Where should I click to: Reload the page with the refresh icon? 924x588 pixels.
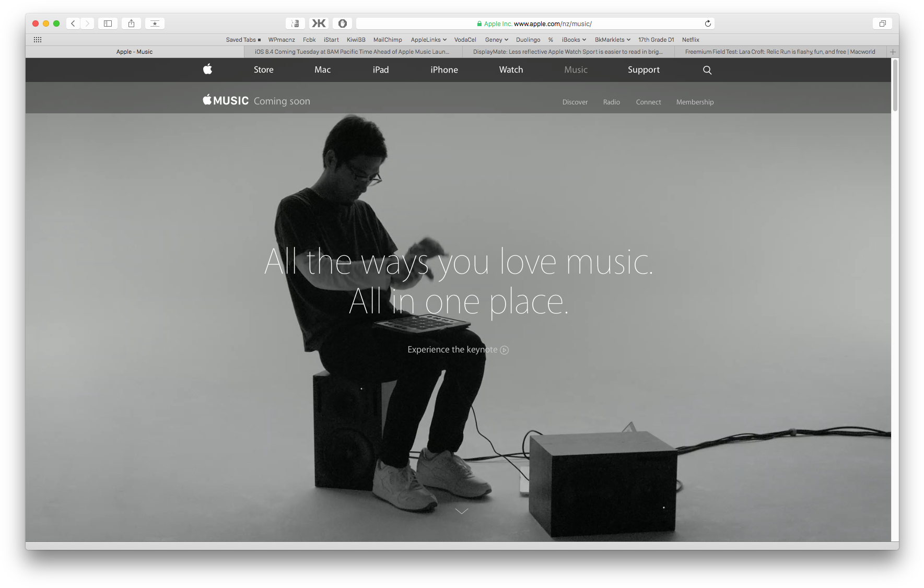click(708, 23)
